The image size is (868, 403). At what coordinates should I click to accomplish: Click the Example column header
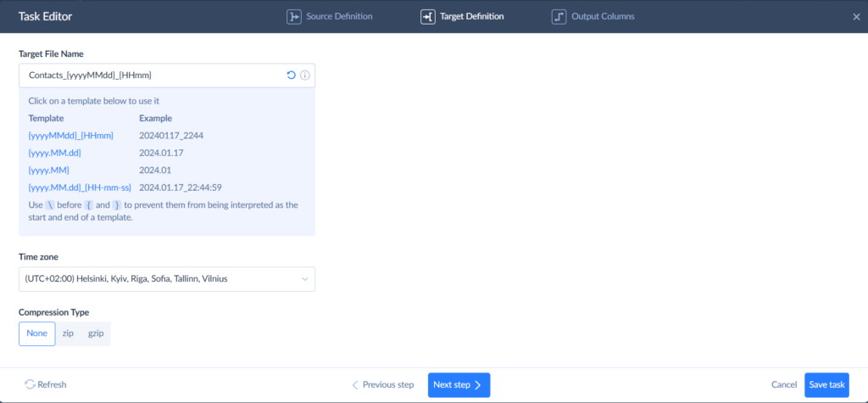coord(156,118)
